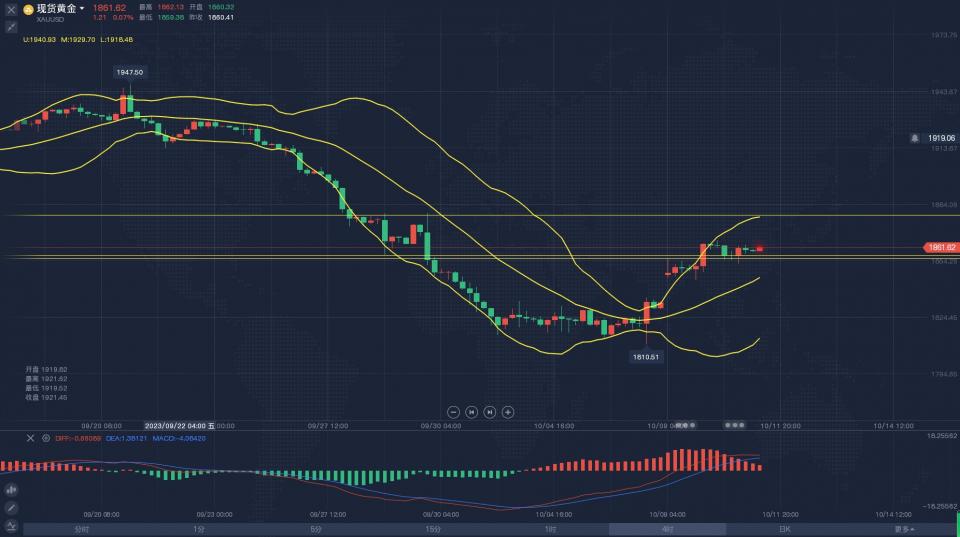This screenshot has width=960, height=537.
Task: Expand the 更多 timeframes menu
Action: [x=904, y=529]
